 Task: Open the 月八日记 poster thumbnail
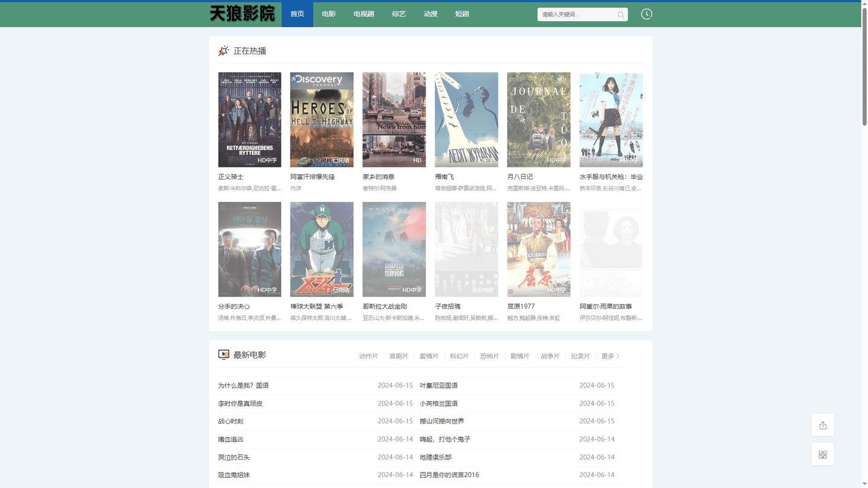[x=539, y=120]
